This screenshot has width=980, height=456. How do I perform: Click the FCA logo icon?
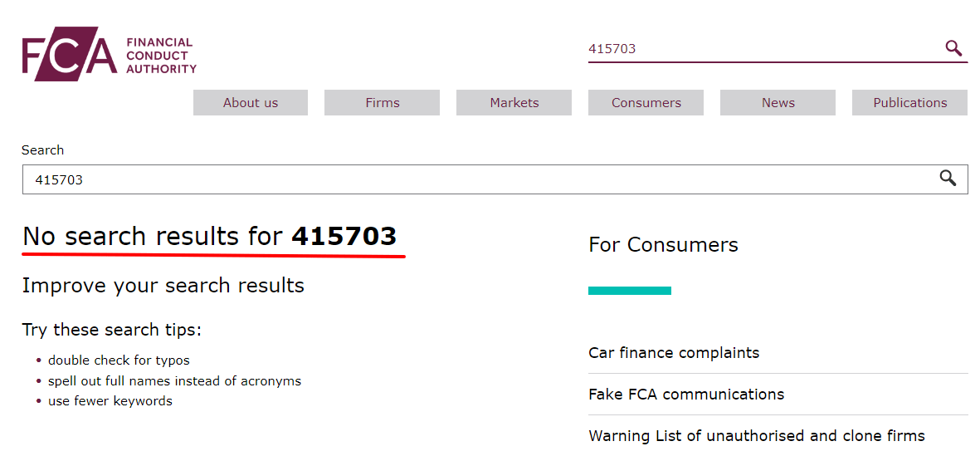click(69, 57)
